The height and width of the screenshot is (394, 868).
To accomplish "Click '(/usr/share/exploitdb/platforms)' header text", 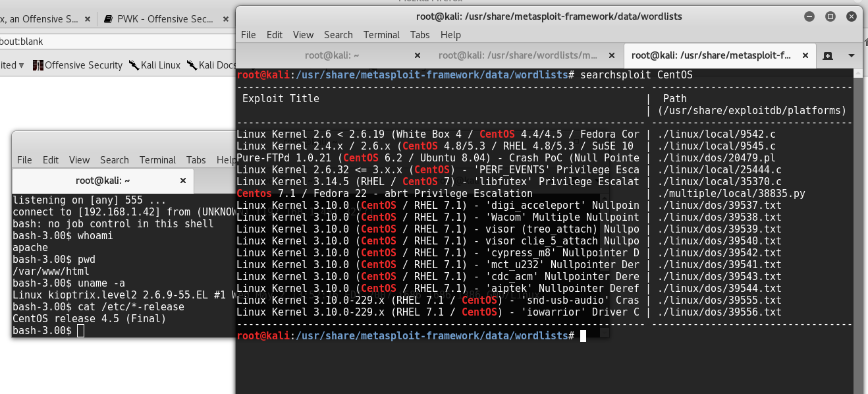I will click(751, 111).
